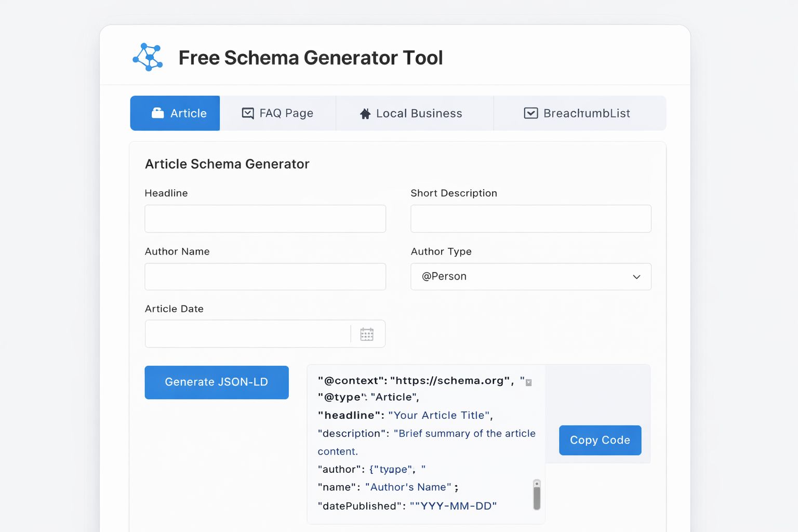Screen dimensions: 798x532
Task: Switch to the FAQ Page tab
Action: click(x=278, y=113)
